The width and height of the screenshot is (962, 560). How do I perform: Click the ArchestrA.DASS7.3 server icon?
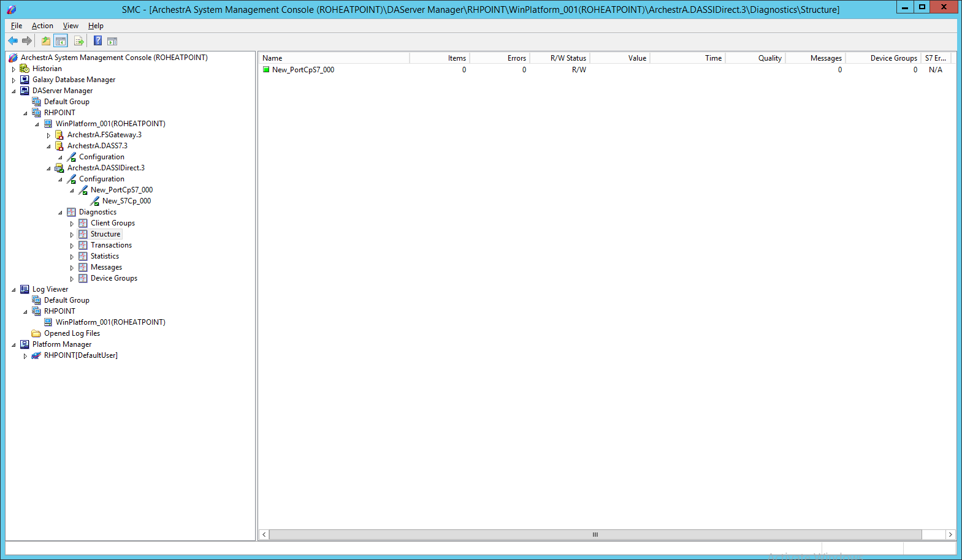(x=59, y=146)
